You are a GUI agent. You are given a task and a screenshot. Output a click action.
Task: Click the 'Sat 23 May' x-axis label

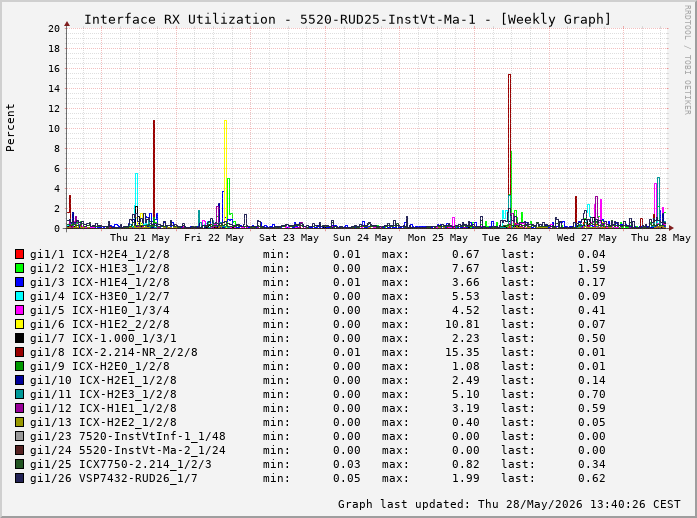tap(289, 238)
